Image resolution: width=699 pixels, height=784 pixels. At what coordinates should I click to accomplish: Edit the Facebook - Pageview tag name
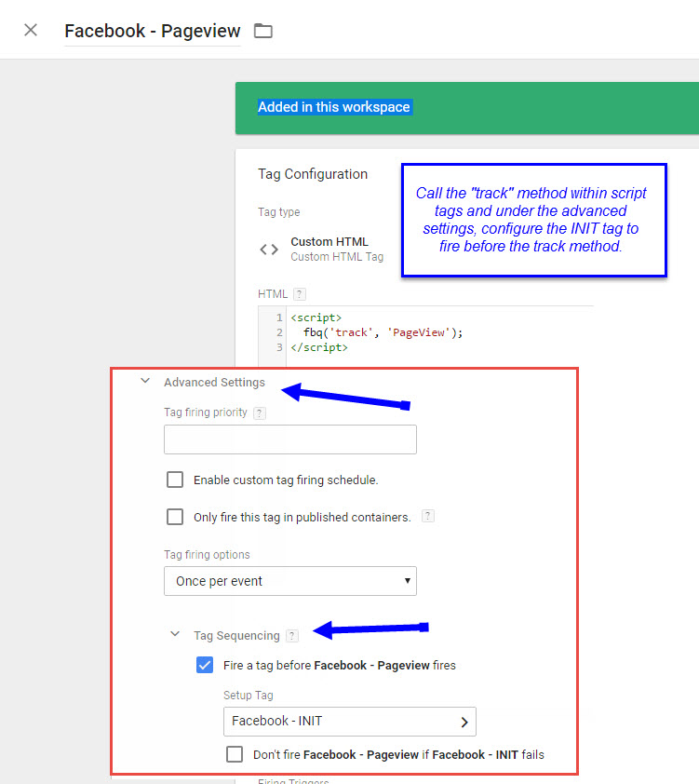(x=153, y=31)
